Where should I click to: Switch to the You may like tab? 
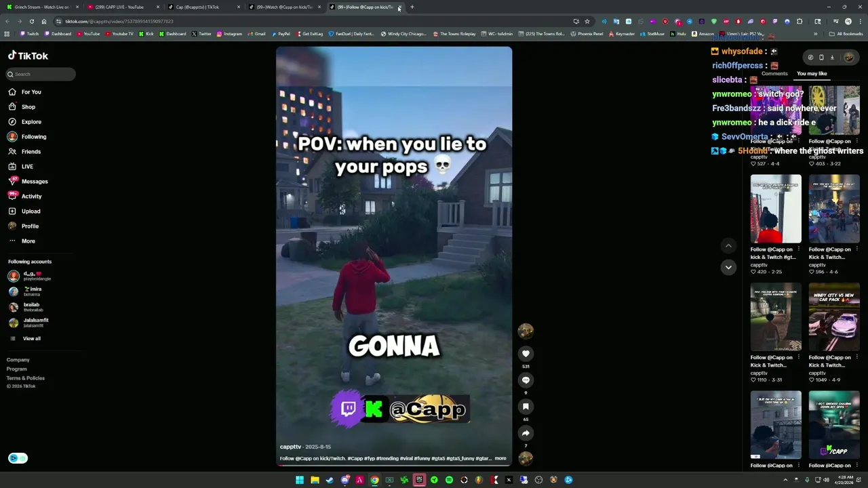[812, 73]
